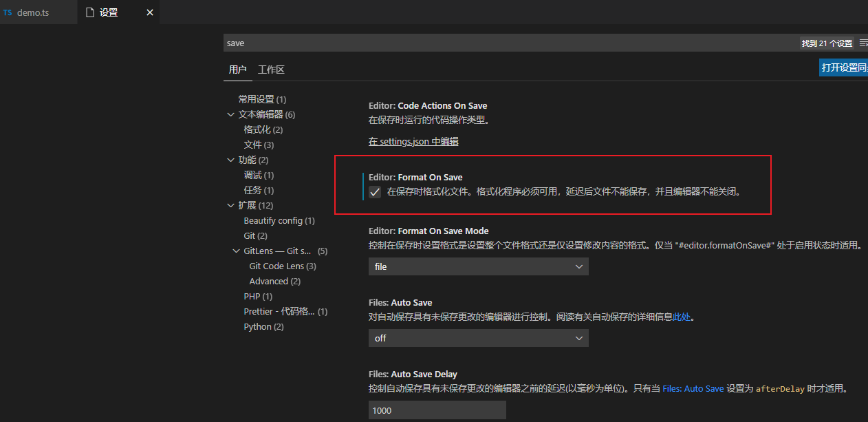Select Python (2) category
This screenshot has width=868, height=422.
pyautogui.click(x=263, y=326)
